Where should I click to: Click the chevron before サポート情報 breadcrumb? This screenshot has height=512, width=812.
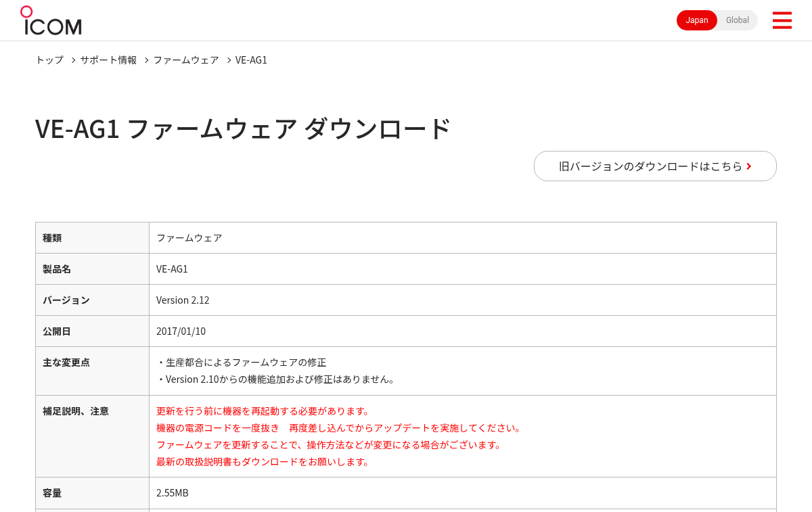click(x=73, y=60)
